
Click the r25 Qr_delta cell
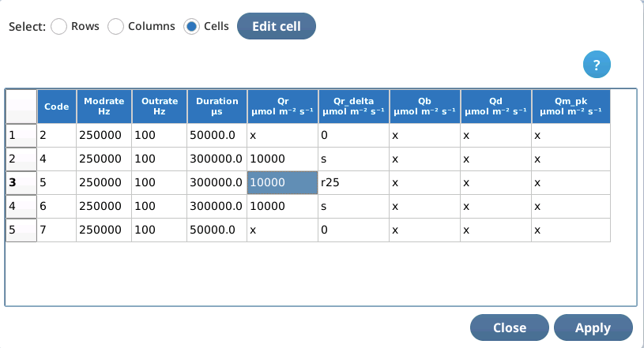(354, 183)
